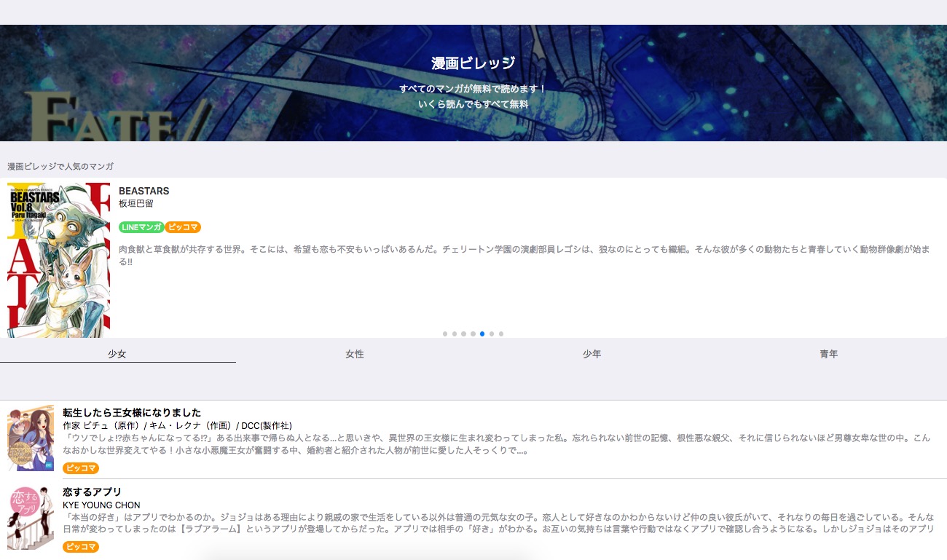Switch to the 少年 tab
Screen dimensions: 947x560
click(592, 354)
